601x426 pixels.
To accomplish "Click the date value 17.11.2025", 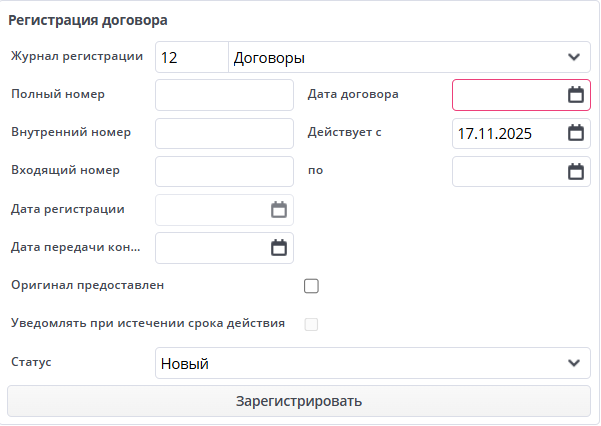I will pyautogui.click(x=495, y=133).
